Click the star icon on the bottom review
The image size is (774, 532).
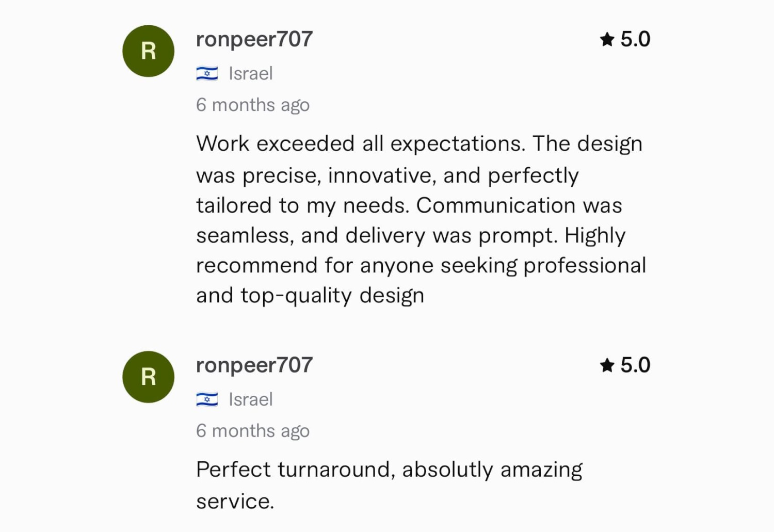[607, 365]
